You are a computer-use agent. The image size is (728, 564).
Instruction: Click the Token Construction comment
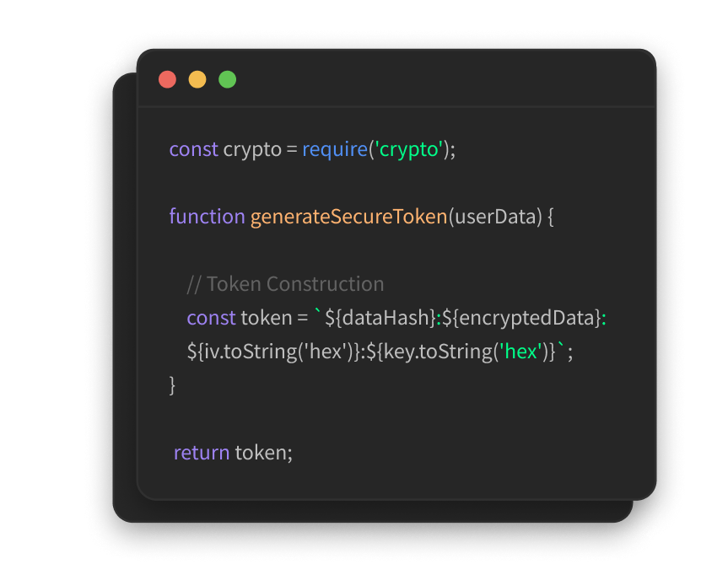[x=285, y=284]
